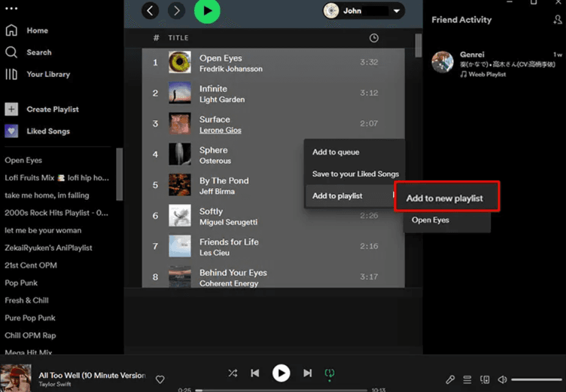Adjust the volume slider
566x392 pixels.
[537, 379]
